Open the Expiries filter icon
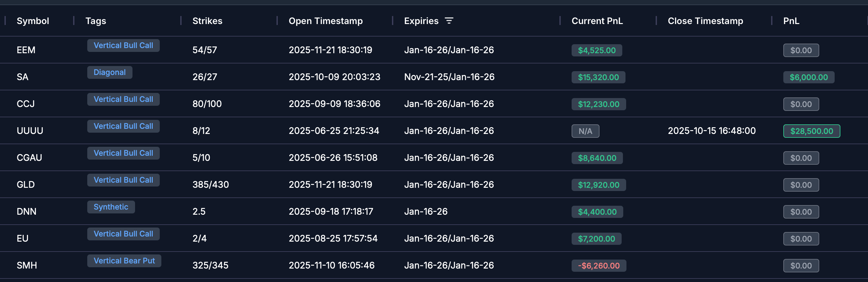 (449, 21)
